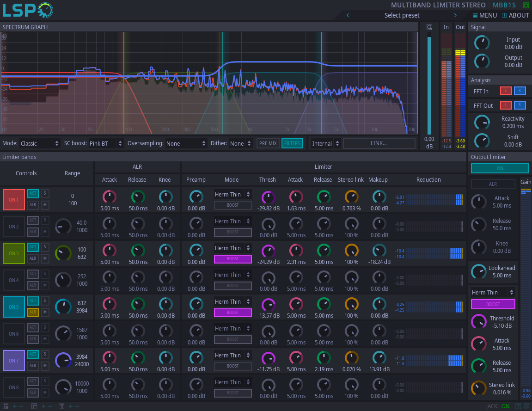Click the spectrum graph zoom magnifier icon
This screenshot has height=411, width=532.
[429, 27]
